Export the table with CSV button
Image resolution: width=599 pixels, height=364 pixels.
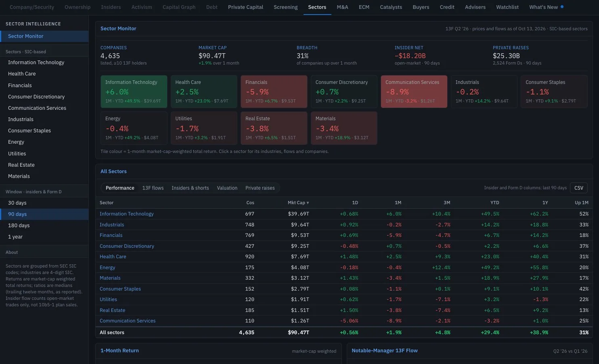click(579, 188)
